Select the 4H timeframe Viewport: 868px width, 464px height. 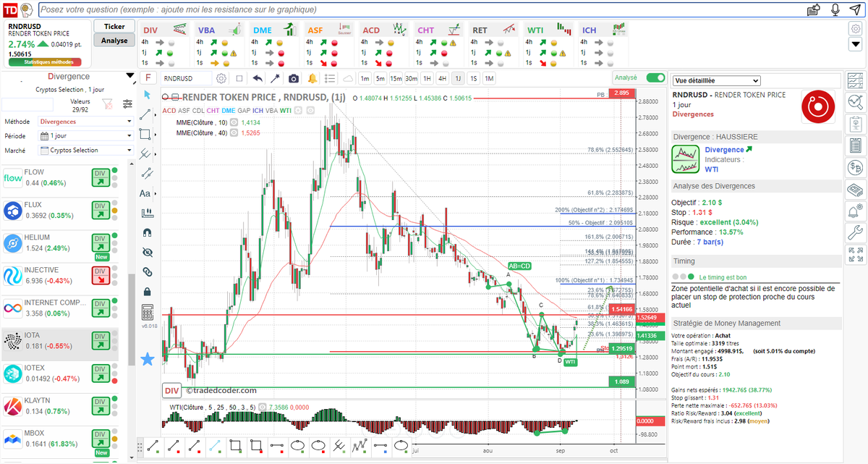coord(442,78)
